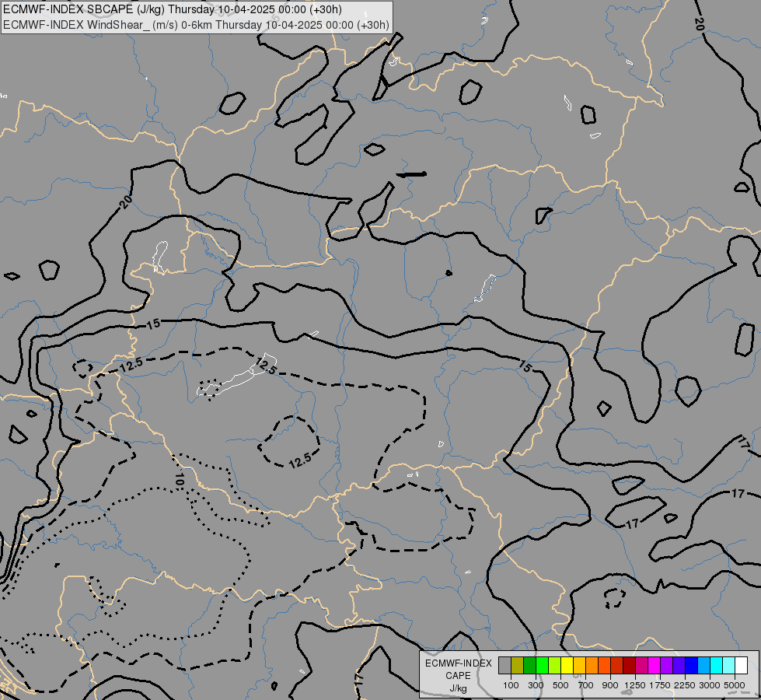This screenshot has height=700, width=761.
Task: Click the legend value 500
Action: (x=560, y=685)
